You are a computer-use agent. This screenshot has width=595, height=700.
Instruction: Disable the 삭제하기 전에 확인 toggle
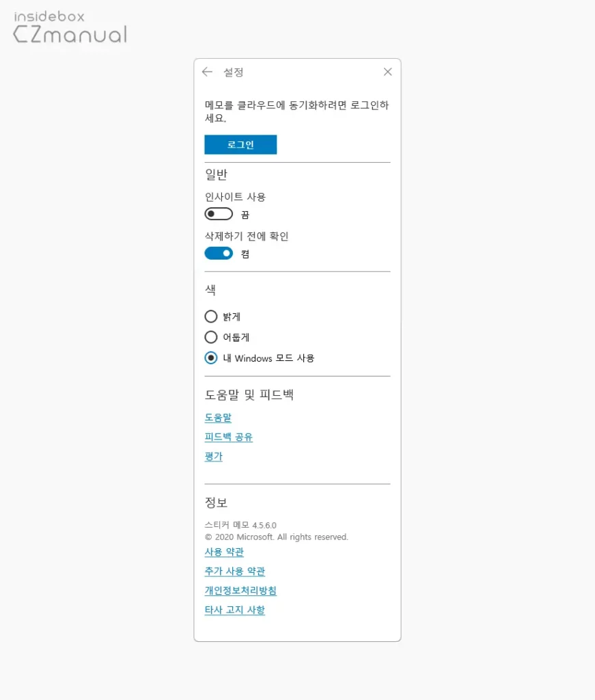[x=218, y=253]
